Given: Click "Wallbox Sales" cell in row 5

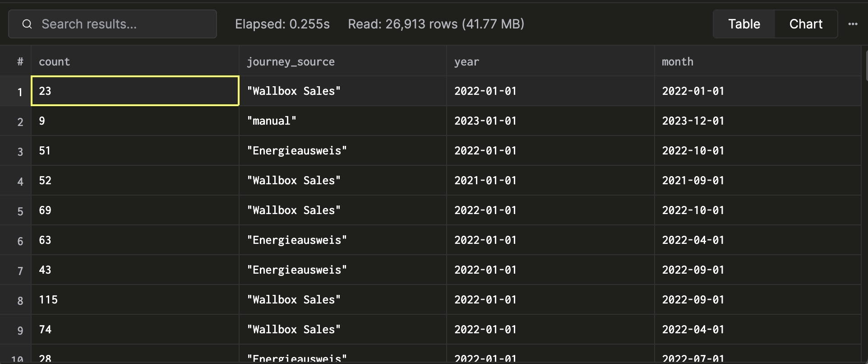Looking at the screenshot, I should tap(343, 210).
